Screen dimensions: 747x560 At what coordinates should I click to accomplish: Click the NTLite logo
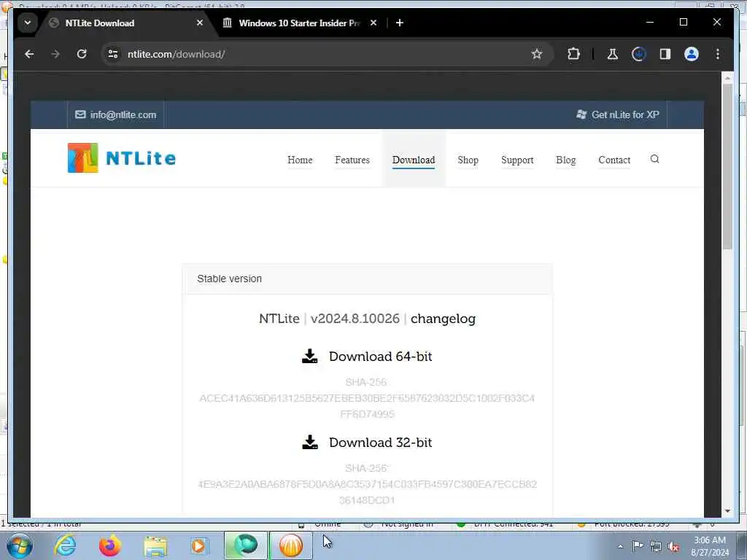[122, 158]
